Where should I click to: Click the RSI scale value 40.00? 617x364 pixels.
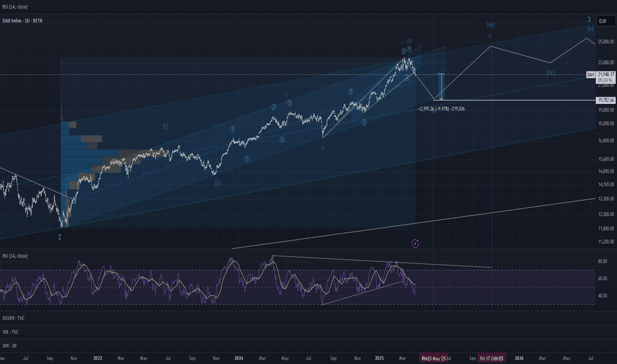pyautogui.click(x=602, y=296)
